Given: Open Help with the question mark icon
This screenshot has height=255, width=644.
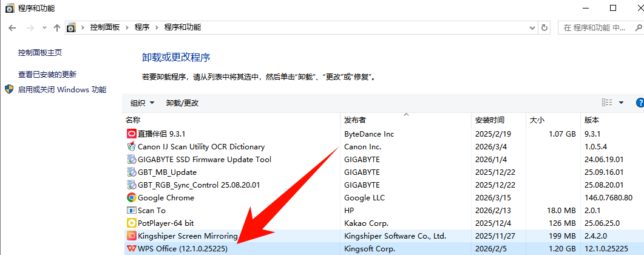Looking at the screenshot, I should coord(640,103).
